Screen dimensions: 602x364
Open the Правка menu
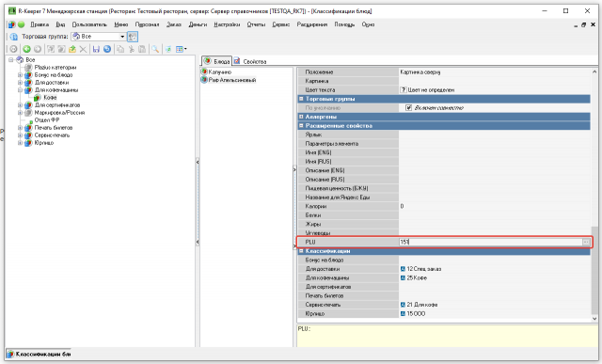click(40, 24)
